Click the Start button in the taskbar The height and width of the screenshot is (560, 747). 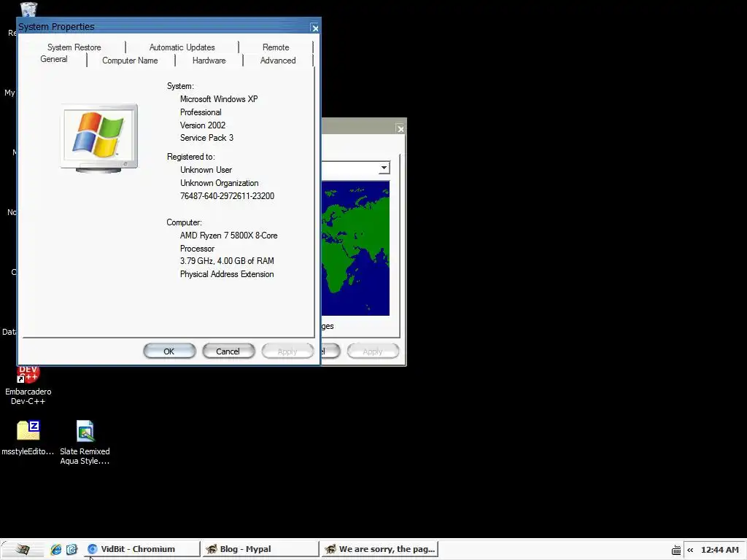click(x=21, y=549)
